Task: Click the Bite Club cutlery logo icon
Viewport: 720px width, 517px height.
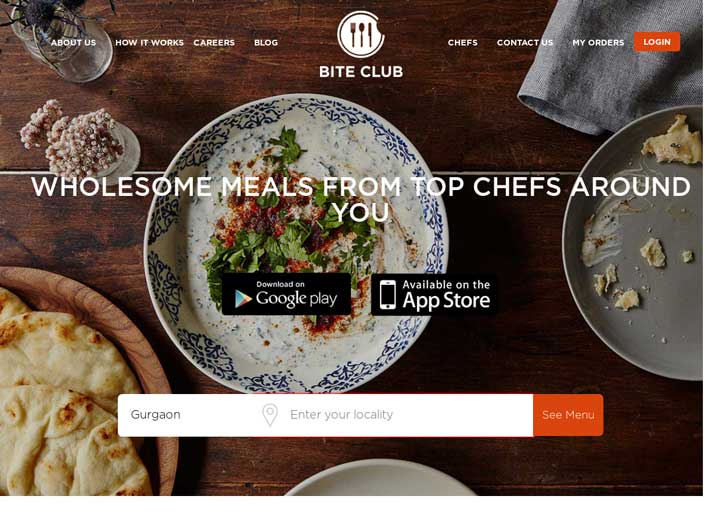Action: click(360, 34)
